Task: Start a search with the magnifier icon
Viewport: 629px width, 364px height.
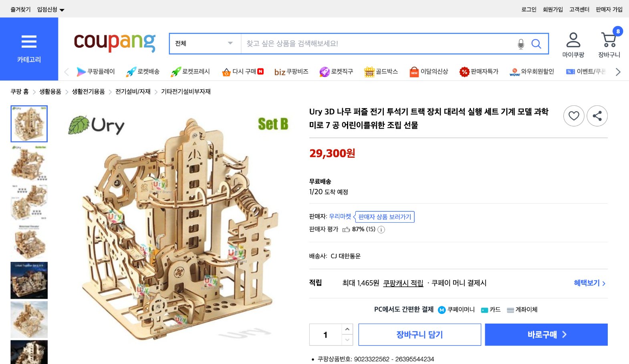Action: (x=536, y=44)
